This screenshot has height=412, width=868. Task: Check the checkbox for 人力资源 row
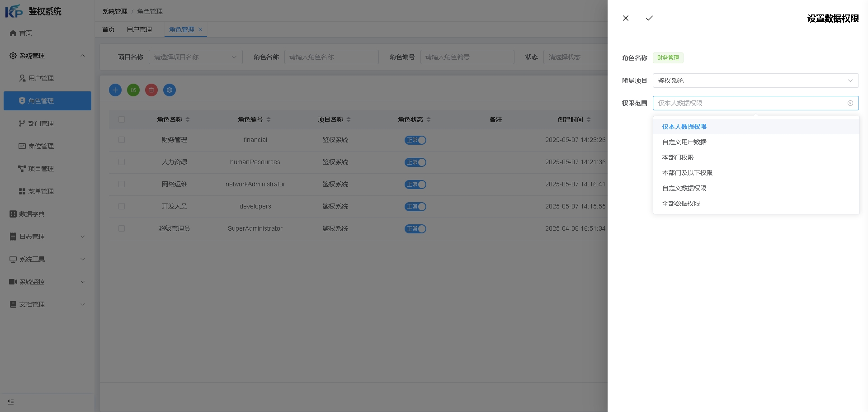point(122,162)
